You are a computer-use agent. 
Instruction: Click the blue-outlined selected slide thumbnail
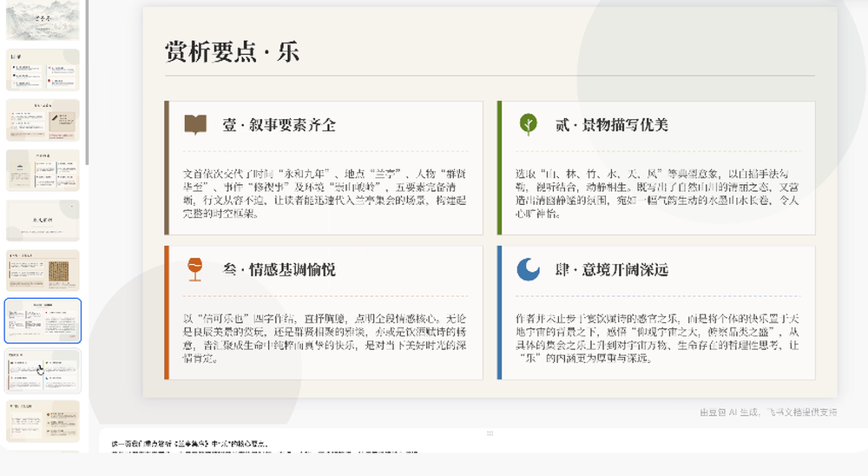point(43,321)
